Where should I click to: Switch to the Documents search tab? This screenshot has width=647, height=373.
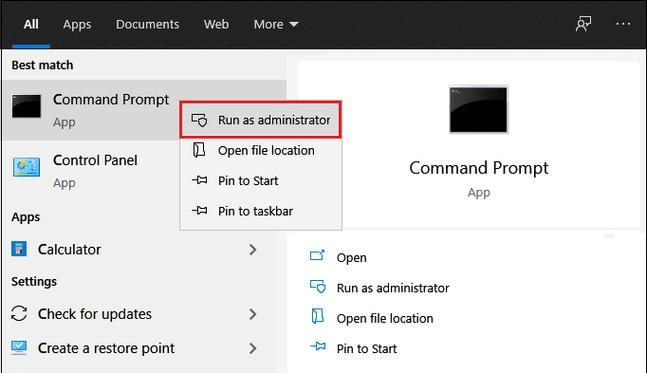(x=147, y=24)
